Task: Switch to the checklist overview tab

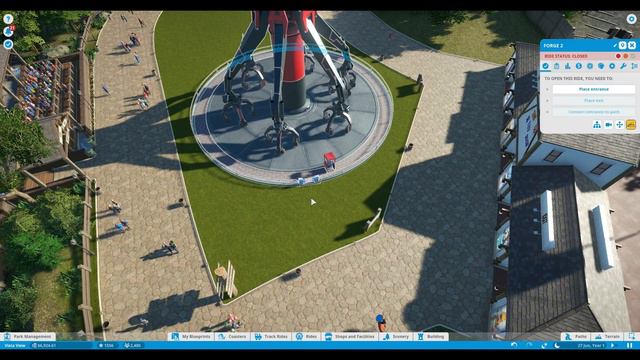Action: 546,66
